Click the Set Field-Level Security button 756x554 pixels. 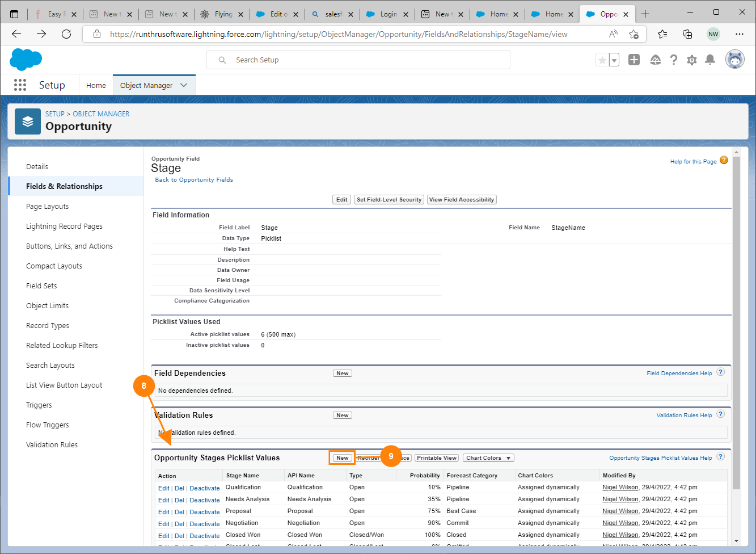point(389,200)
